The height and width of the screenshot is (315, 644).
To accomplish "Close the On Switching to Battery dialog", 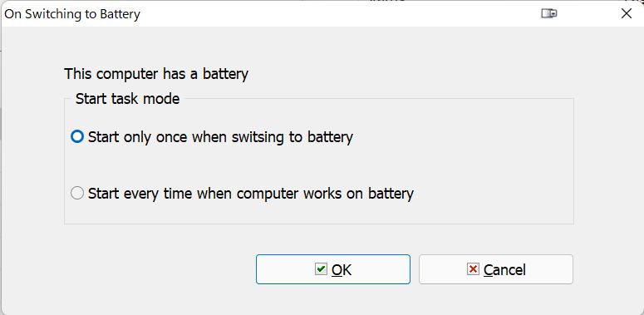I will [627, 13].
